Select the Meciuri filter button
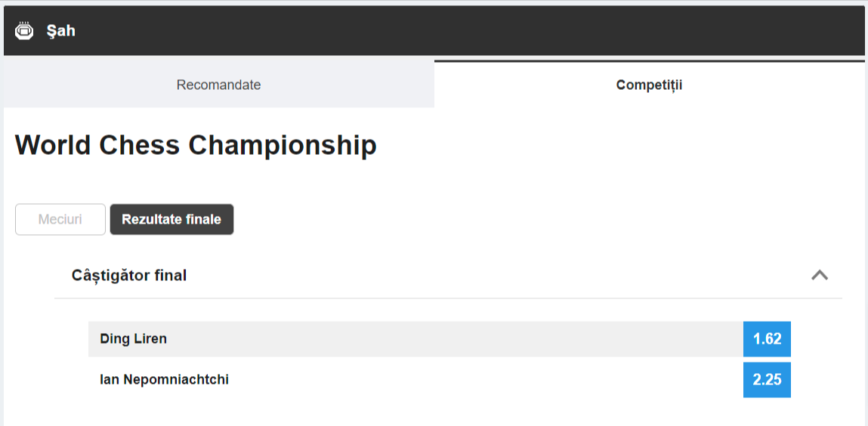868x426 pixels. [60, 220]
